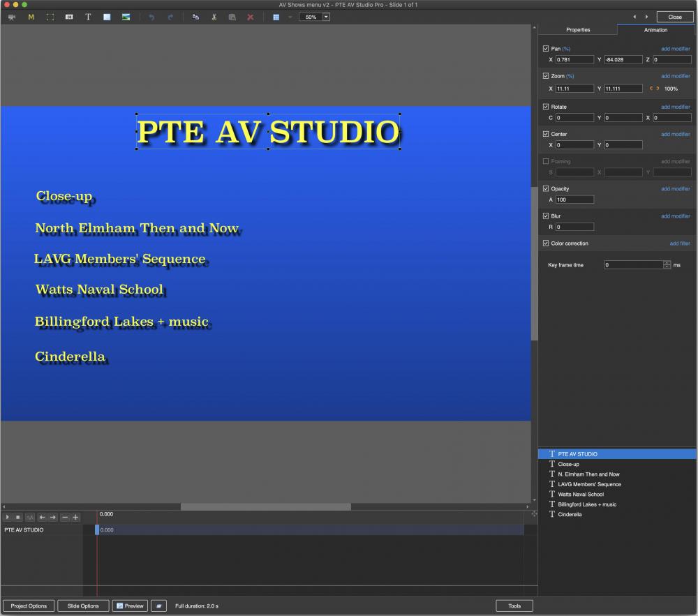Click add filter link for Color correction
This screenshot has width=698, height=616.
(x=680, y=243)
